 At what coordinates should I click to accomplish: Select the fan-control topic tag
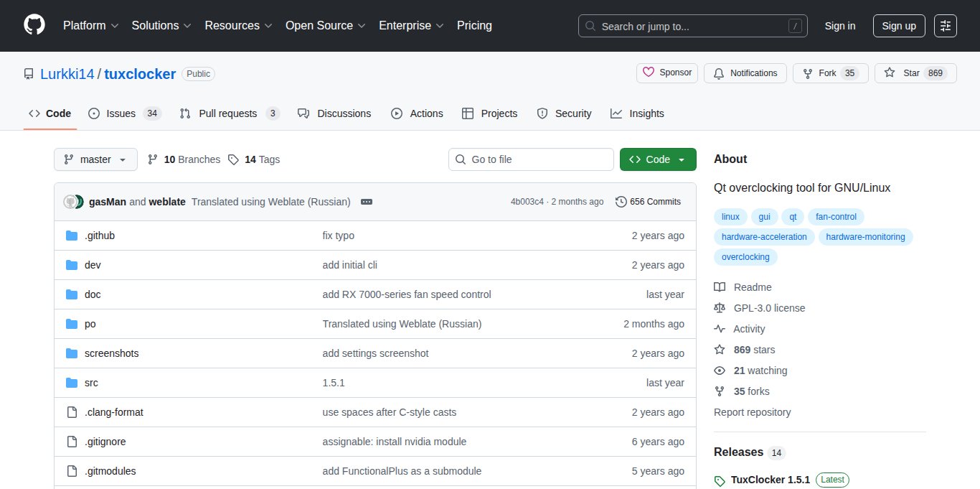(x=836, y=217)
